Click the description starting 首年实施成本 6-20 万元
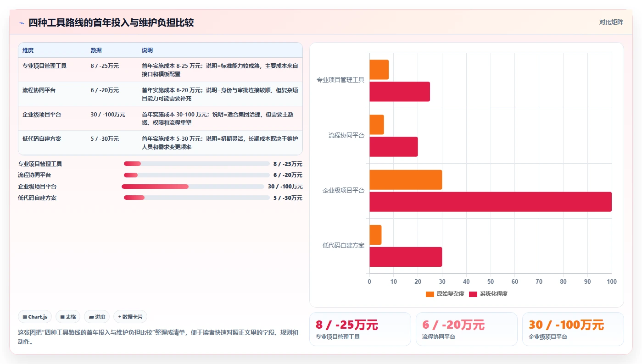642x364 pixels. 220,94
